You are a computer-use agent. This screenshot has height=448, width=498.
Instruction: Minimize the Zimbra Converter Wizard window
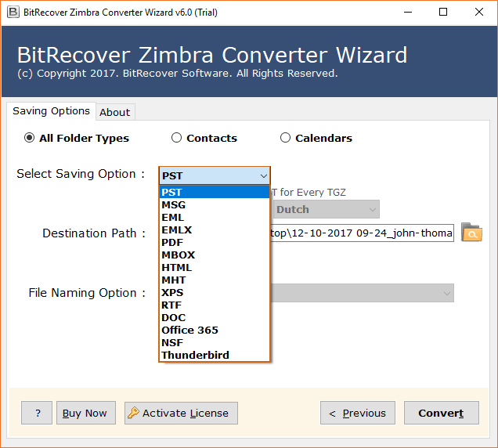pos(408,13)
